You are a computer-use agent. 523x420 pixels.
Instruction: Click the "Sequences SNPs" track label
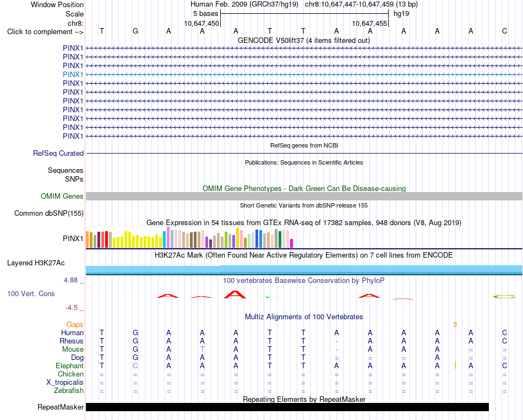coord(66,174)
